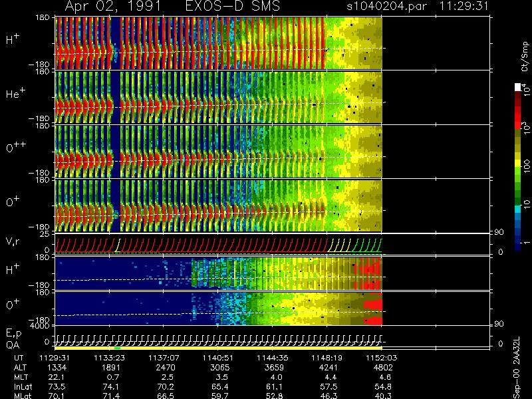Click the vertical "Sep-00" date text
Viewport: 532px width, 399px height.
pos(517,384)
